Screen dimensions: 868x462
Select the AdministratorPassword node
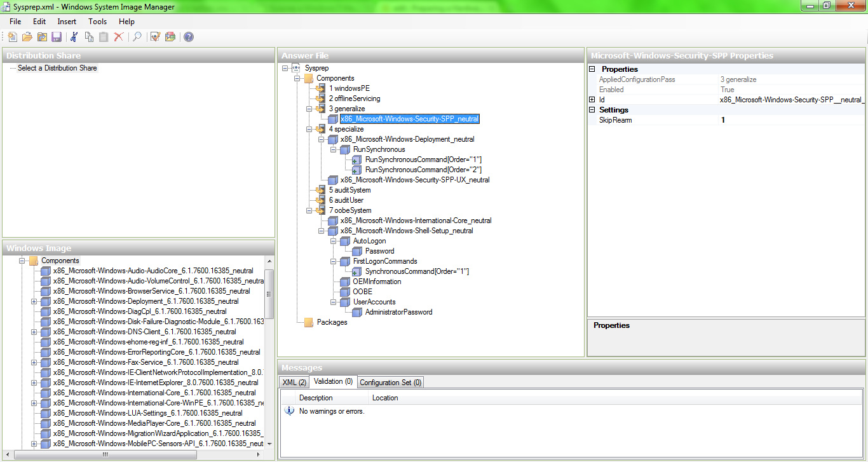tap(398, 312)
